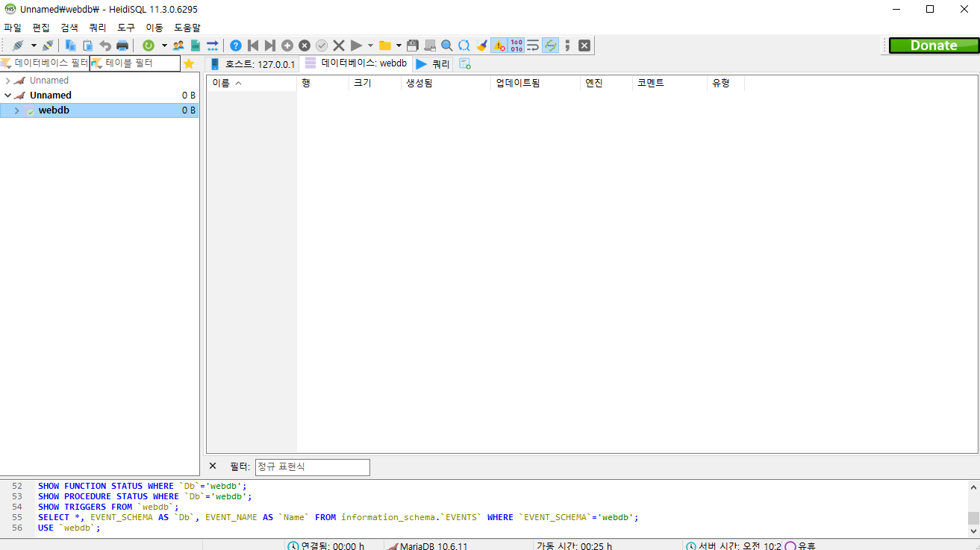The width and height of the screenshot is (980, 550).
Task: Click the Load SQL file folder icon
Action: pos(385,46)
